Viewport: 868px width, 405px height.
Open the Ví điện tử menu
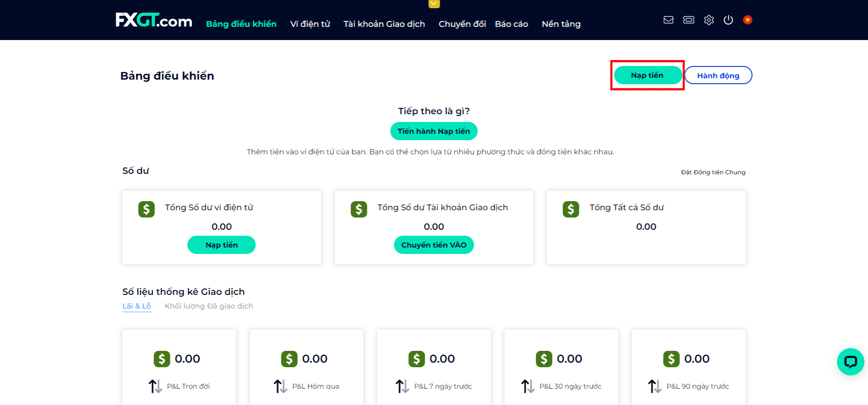[310, 24]
